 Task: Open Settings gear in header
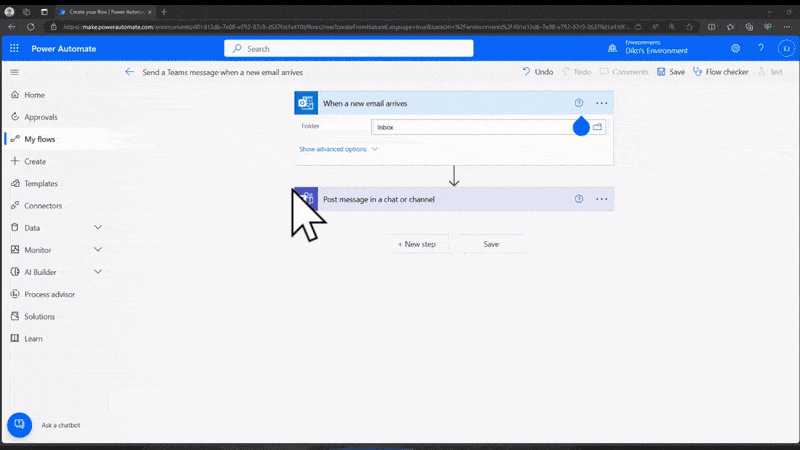click(x=735, y=48)
